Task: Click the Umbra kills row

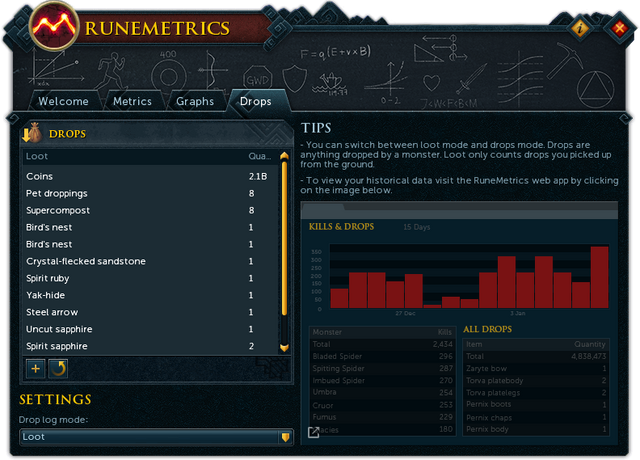Action: coord(382,392)
